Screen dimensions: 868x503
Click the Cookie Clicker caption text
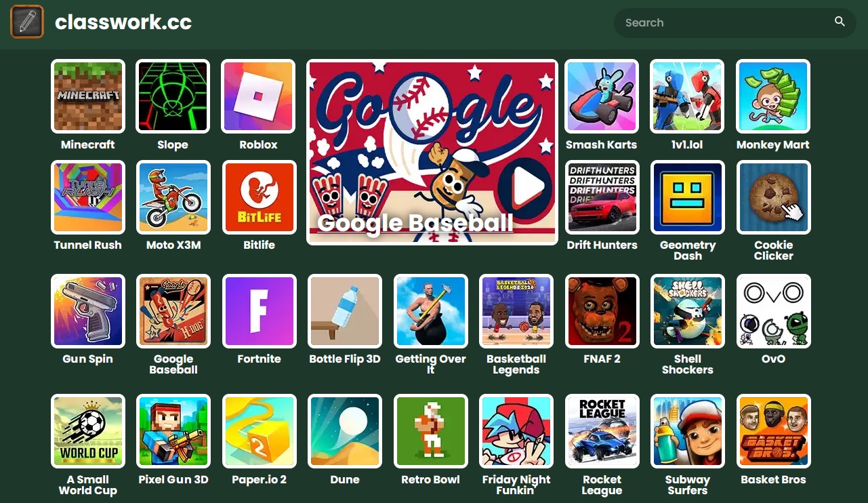coord(774,250)
